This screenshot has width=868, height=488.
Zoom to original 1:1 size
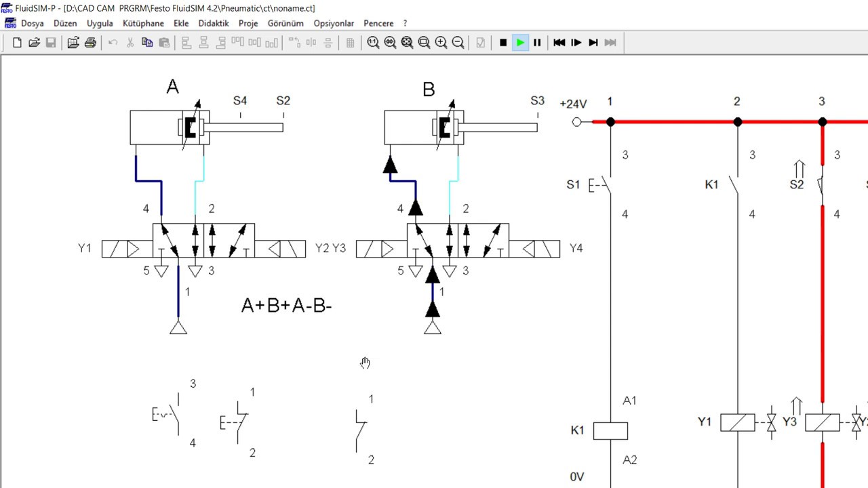point(373,42)
